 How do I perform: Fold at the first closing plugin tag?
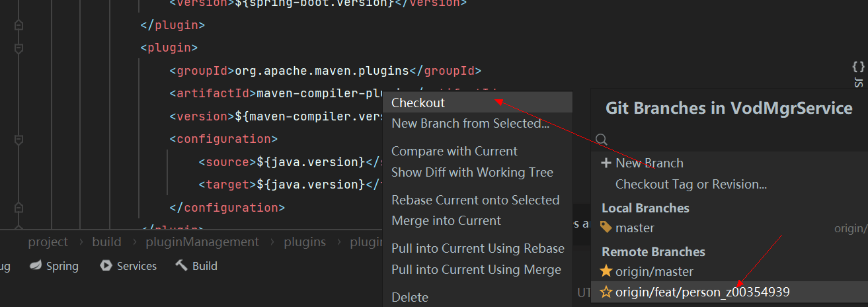pyautogui.click(x=19, y=26)
